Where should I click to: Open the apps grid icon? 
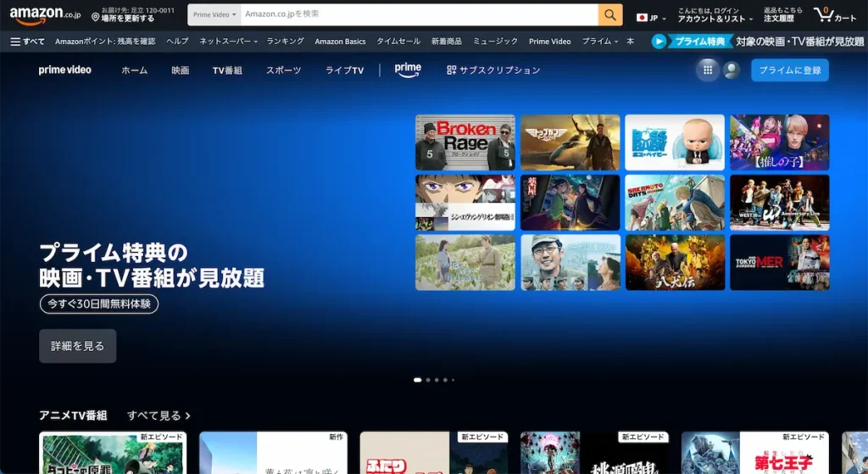(x=708, y=70)
